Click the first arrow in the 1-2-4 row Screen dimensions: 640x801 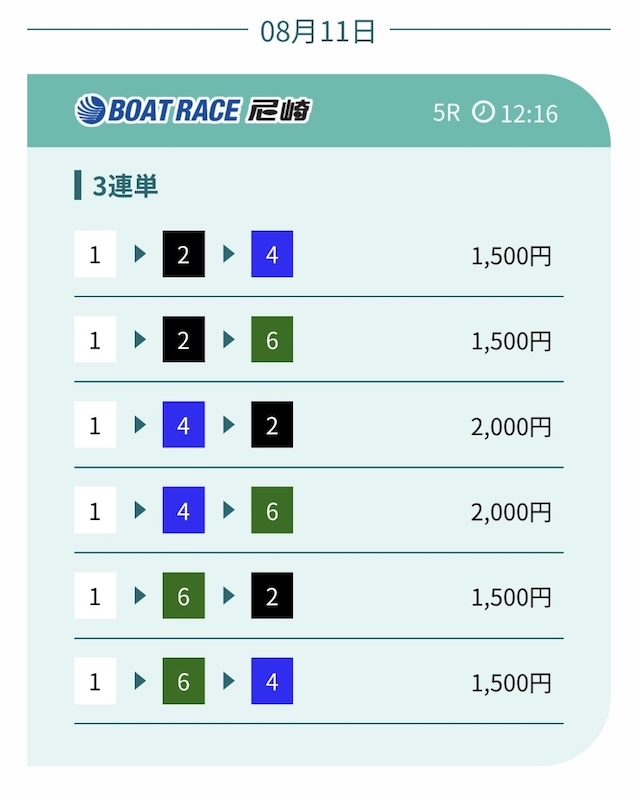point(140,254)
